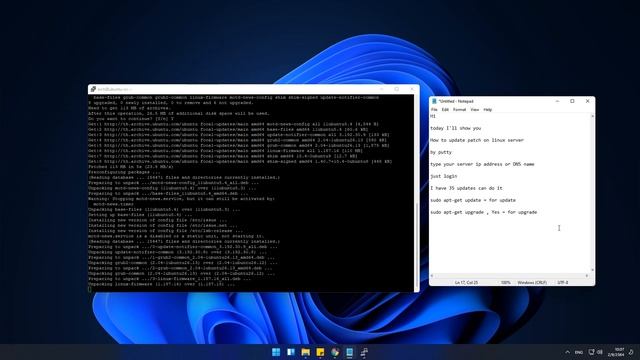Click the green cursor in the PuTTY terminal

pos(90,289)
